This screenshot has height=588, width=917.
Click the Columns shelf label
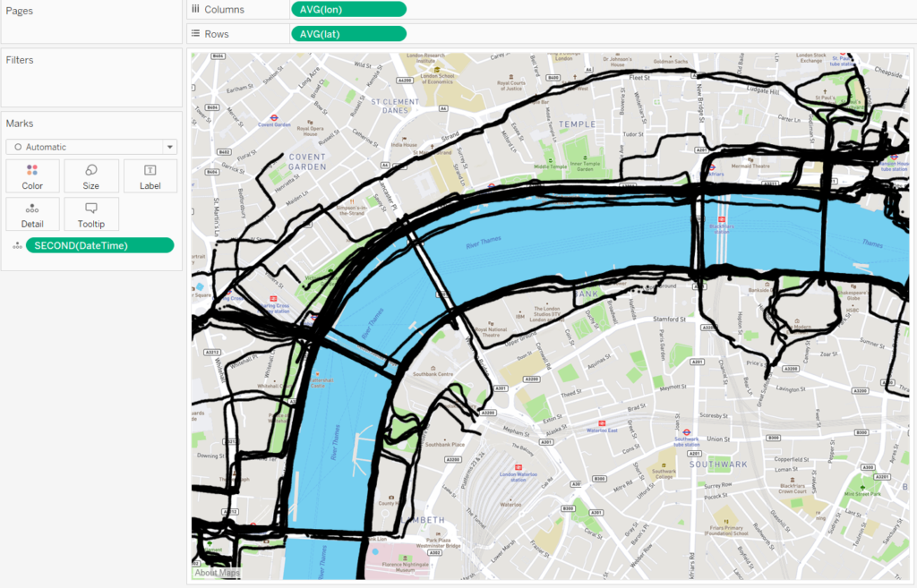[x=225, y=9]
